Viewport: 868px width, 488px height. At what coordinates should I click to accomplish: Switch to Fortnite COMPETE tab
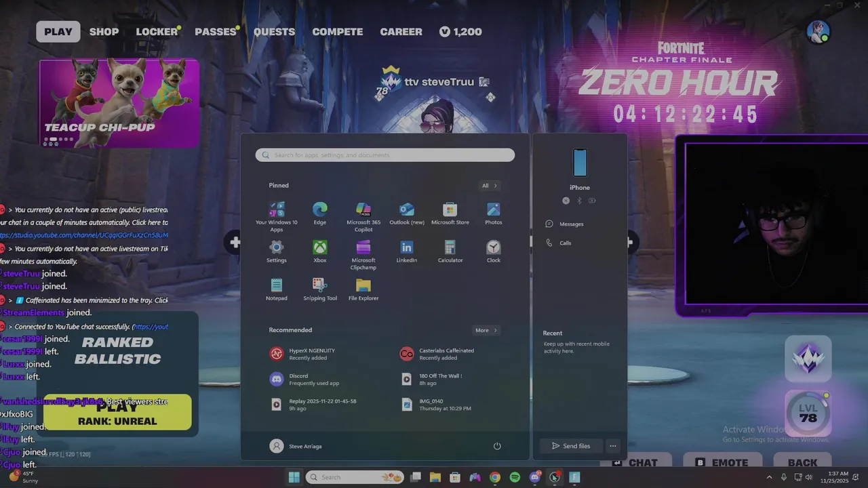[x=338, y=32]
